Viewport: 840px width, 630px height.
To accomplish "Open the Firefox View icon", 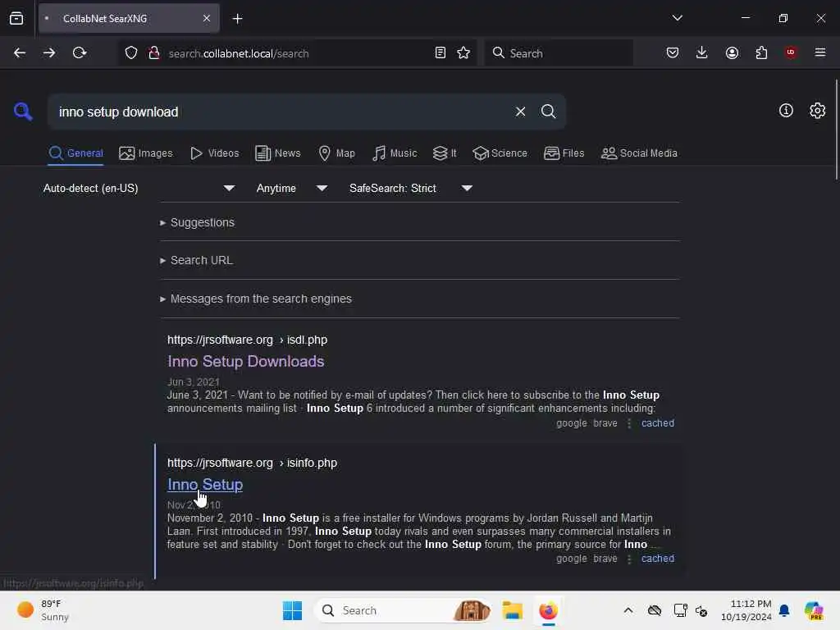I will (16, 18).
